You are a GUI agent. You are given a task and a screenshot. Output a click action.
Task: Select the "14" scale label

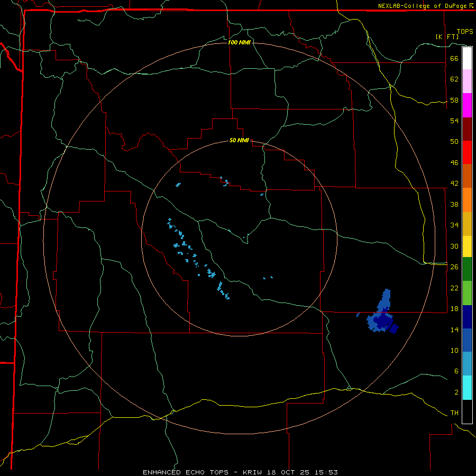(x=454, y=329)
